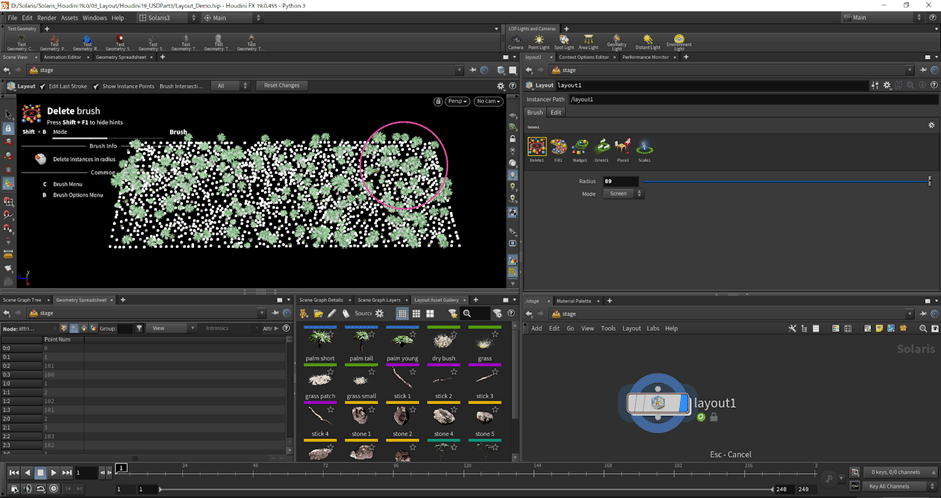Viewport: 941px width, 498px height.
Task: Toggle the display flag on layout1 node
Action: pyautogui.click(x=684, y=403)
